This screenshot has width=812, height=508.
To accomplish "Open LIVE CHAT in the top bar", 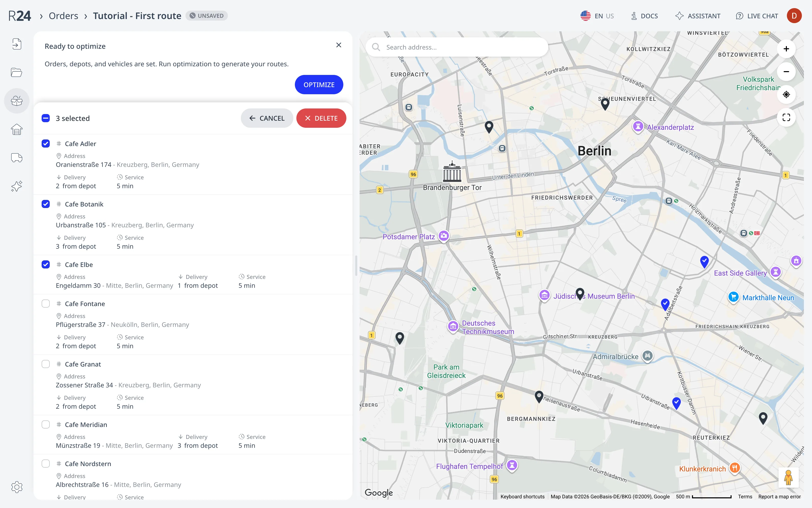I will 757,16.
